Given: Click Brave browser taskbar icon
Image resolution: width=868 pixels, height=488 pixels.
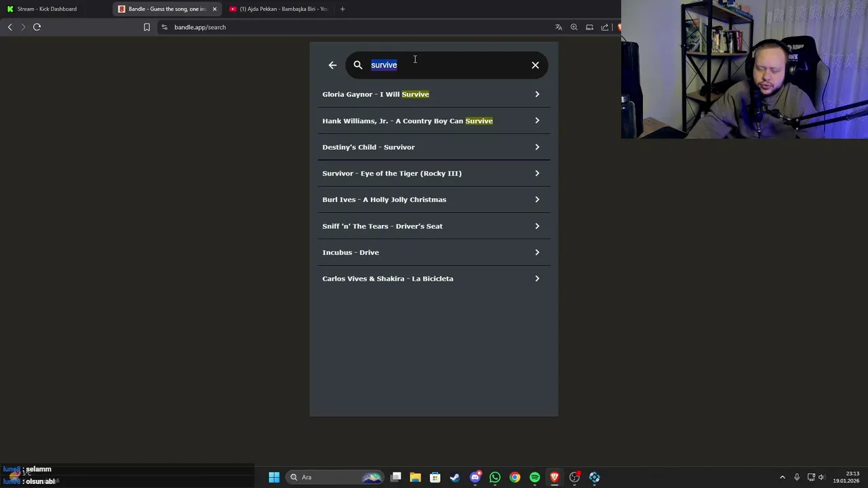Looking at the screenshot, I should click(x=555, y=477).
